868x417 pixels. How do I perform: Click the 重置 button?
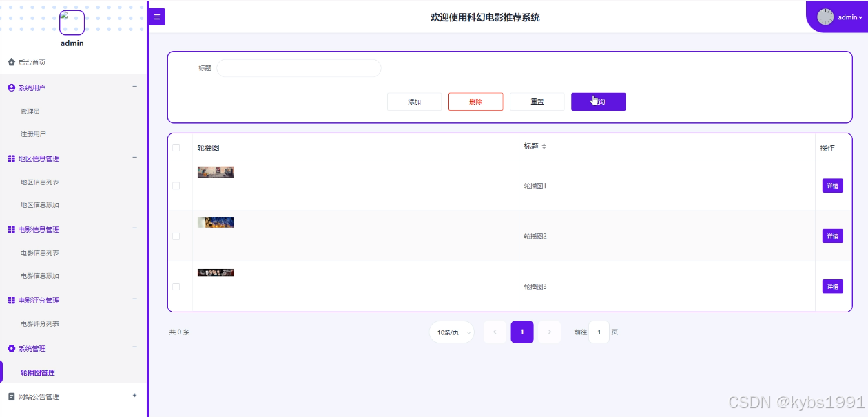click(x=537, y=102)
